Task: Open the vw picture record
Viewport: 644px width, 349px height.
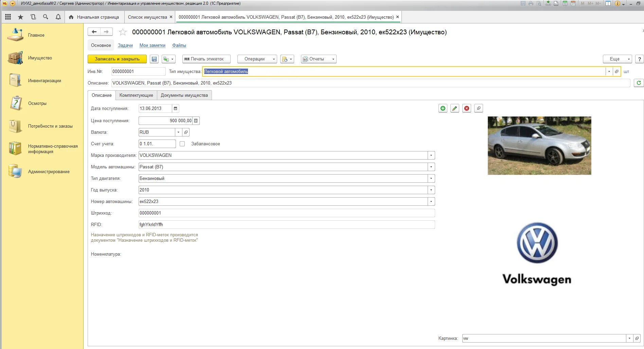Action: [637, 338]
